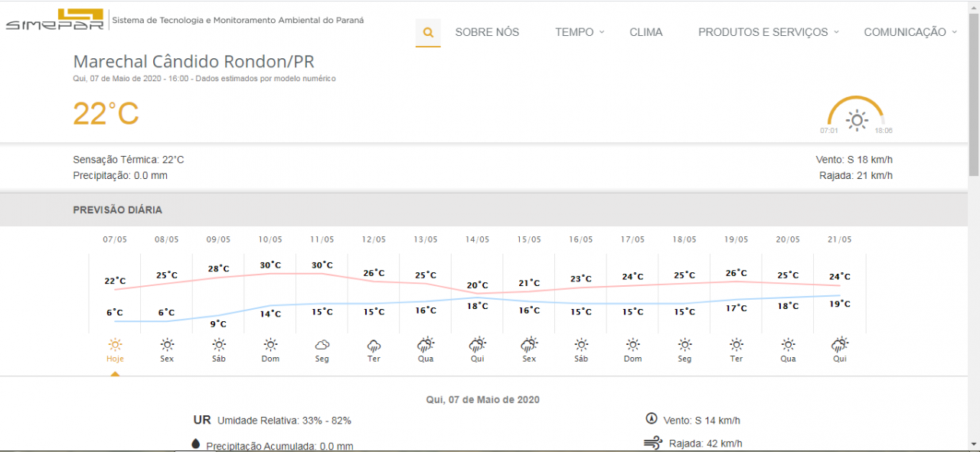
Task: Click the wind compass icon beside Vento
Action: pyautogui.click(x=652, y=418)
